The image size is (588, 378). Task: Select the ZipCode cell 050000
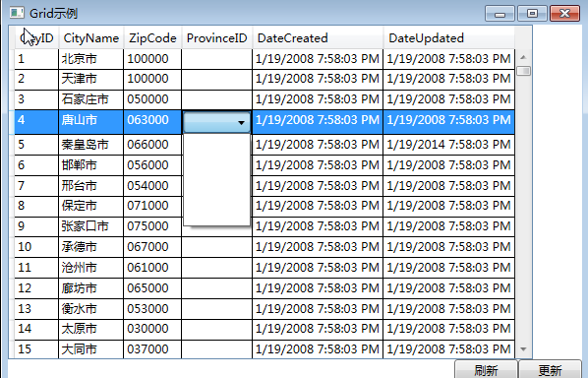tap(152, 99)
